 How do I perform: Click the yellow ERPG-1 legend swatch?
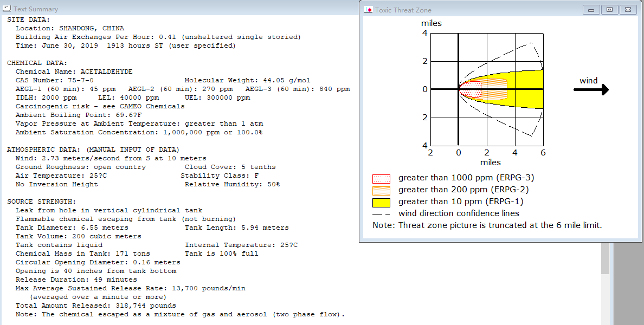pyautogui.click(x=381, y=203)
